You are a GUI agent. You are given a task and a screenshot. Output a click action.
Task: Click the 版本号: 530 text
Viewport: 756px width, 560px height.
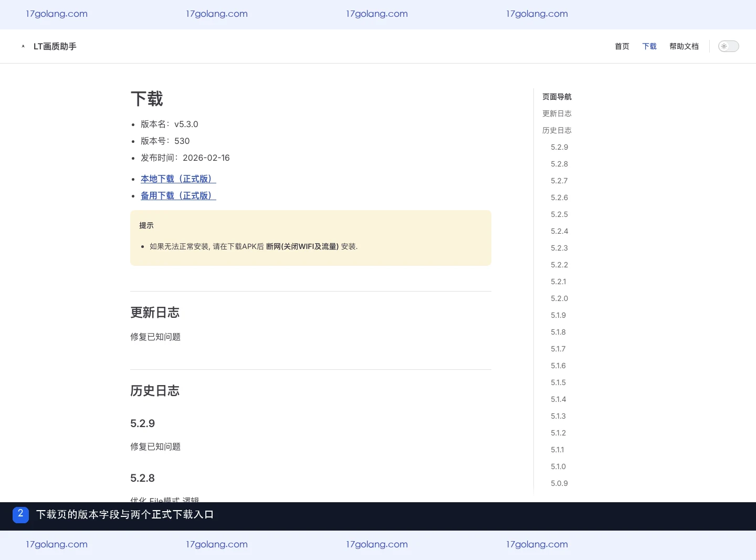[165, 141]
